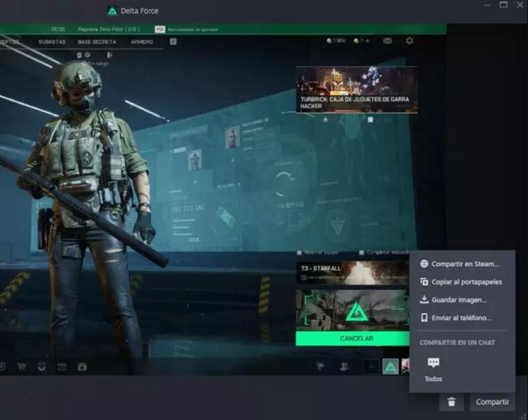Click the door exit icon above operator

pyautogui.click(x=110, y=55)
